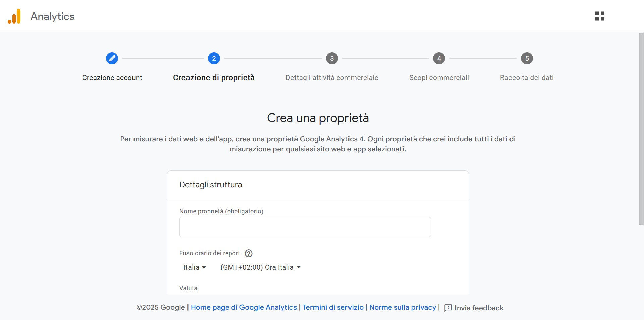644x320 pixels.
Task: Click step 5 Raccolta dei dati circle
Action: pos(527,58)
